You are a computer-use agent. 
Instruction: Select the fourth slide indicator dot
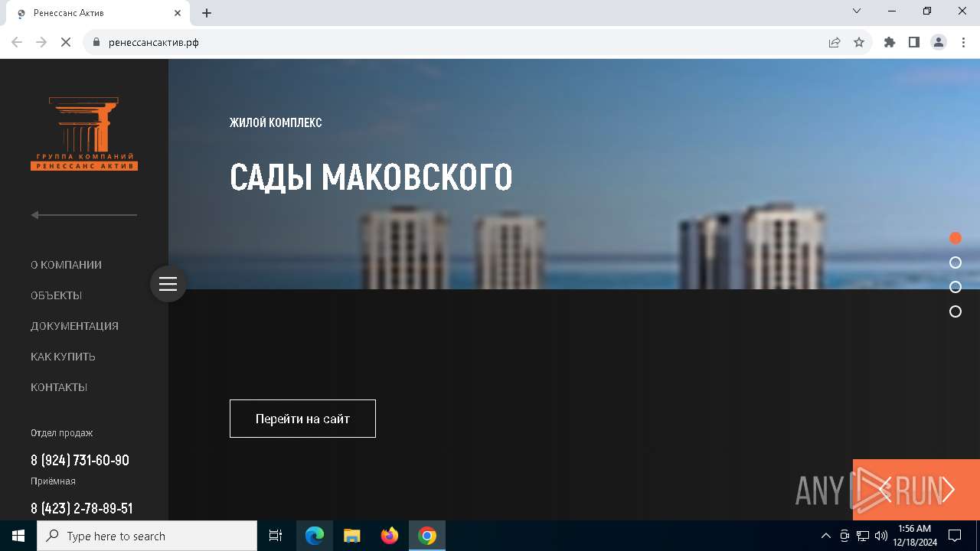pyautogui.click(x=955, y=311)
